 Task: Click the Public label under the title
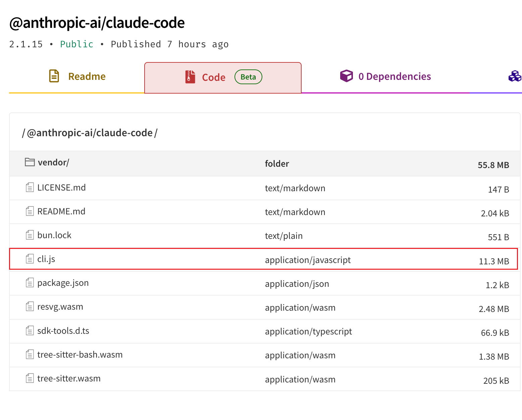point(76,44)
